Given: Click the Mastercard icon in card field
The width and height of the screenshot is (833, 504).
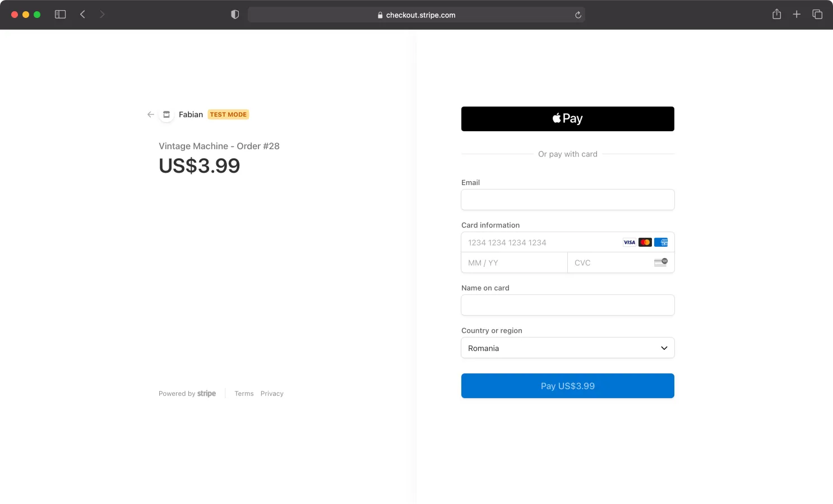Looking at the screenshot, I should pos(645,242).
